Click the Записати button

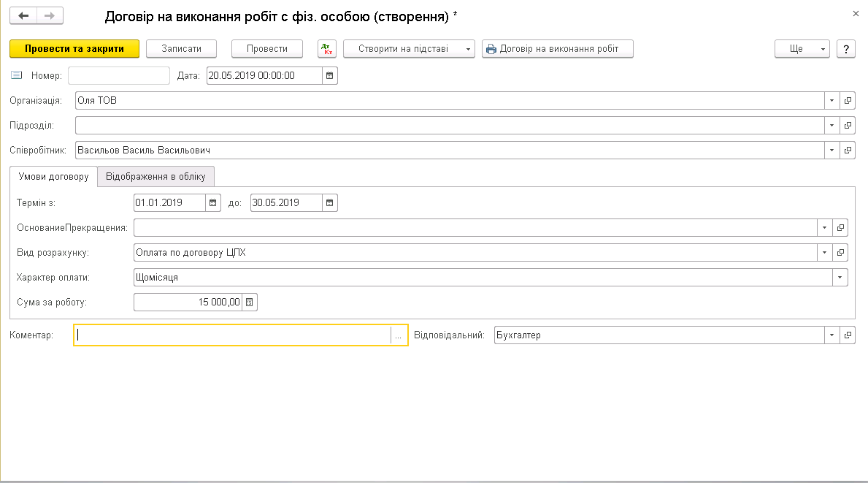pyautogui.click(x=183, y=49)
